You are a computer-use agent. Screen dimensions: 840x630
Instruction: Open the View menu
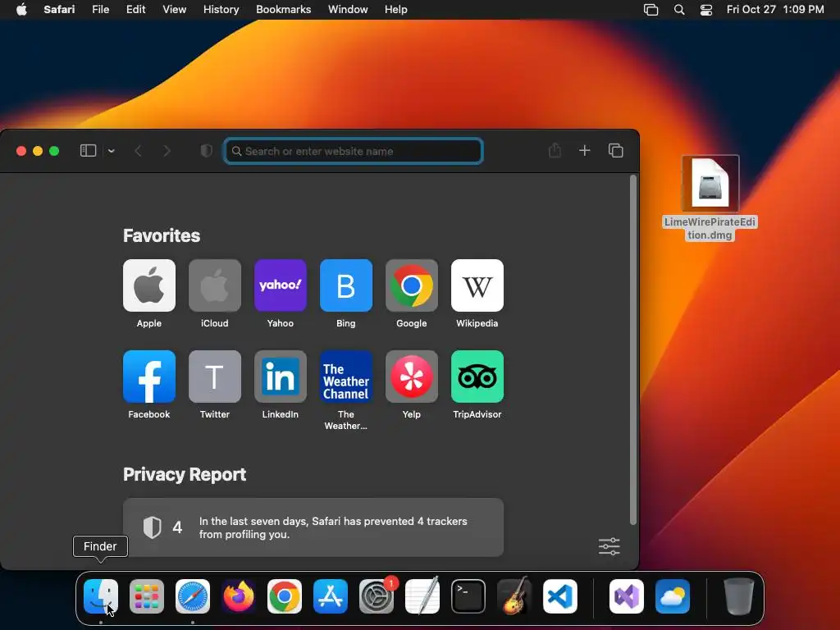(174, 10)
